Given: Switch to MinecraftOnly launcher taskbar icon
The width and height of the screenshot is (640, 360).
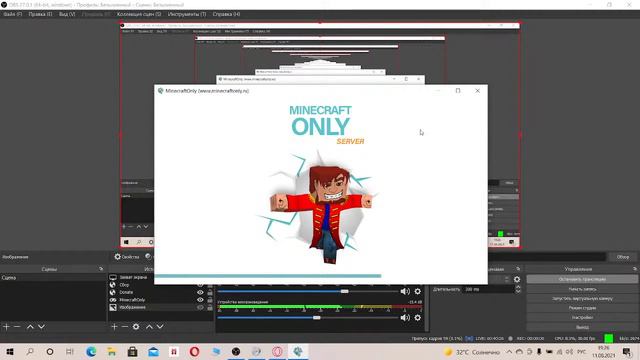Looking at the screenshot, I should coord(298,351).
